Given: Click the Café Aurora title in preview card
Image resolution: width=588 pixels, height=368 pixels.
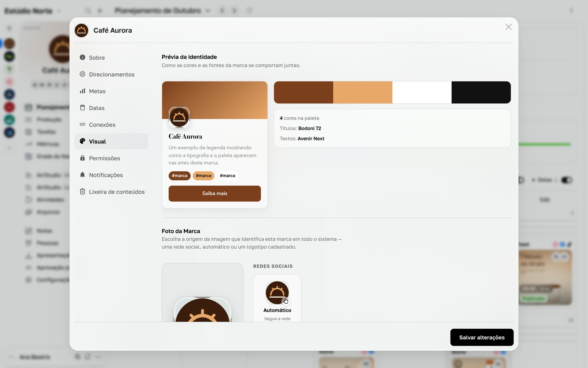Looking at the screenshot, I should (185, 137).
